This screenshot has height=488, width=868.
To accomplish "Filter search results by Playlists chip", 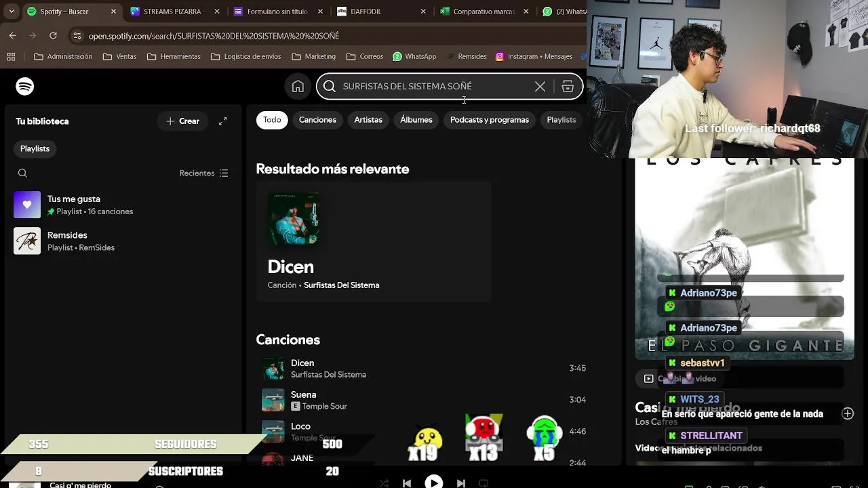I will pyautogui.click(x=561, y=120).
